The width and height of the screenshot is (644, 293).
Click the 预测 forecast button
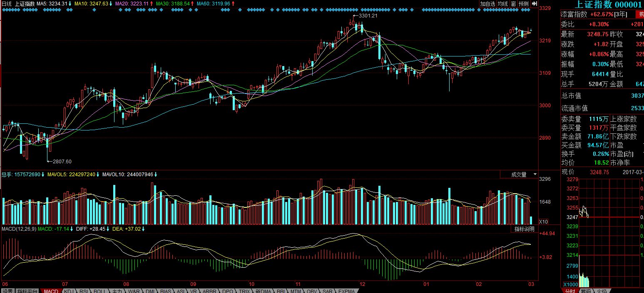point(524,4)
